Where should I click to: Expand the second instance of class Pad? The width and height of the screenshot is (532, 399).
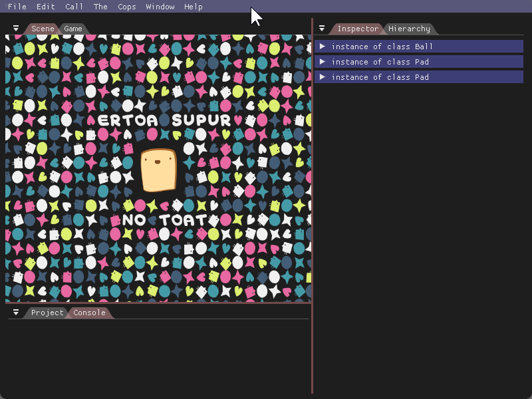[x=323, y=77]
